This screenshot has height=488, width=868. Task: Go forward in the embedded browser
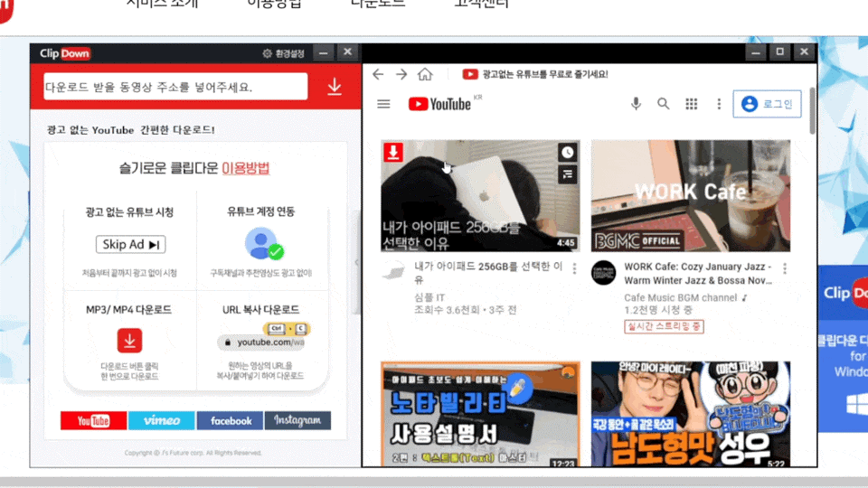pyautogui.click(x=401, y=74)
